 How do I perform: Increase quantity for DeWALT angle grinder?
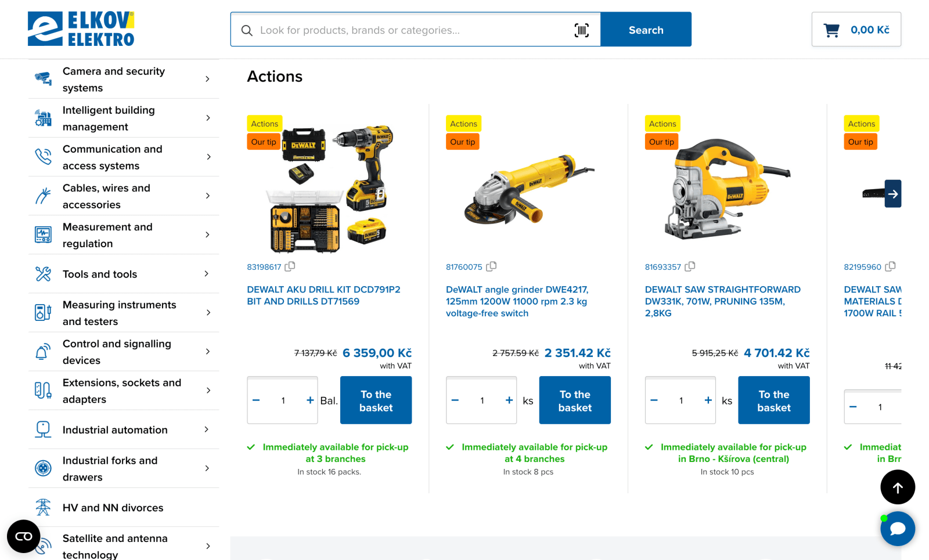point(509,400)
